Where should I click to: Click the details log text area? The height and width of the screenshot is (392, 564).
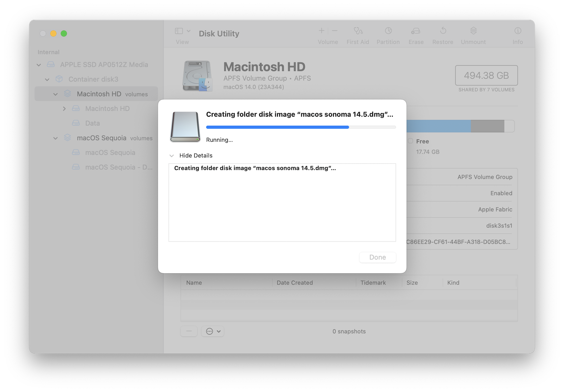click(x=282, y=203)
